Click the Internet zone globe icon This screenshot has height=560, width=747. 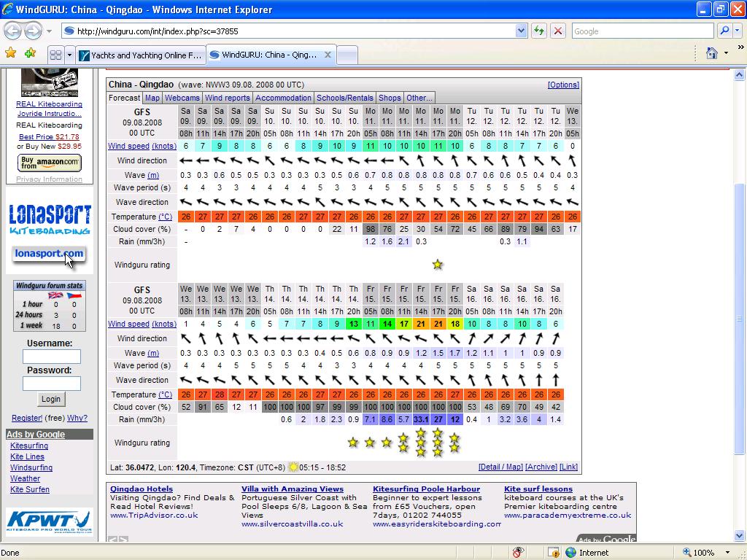(570, 553)
